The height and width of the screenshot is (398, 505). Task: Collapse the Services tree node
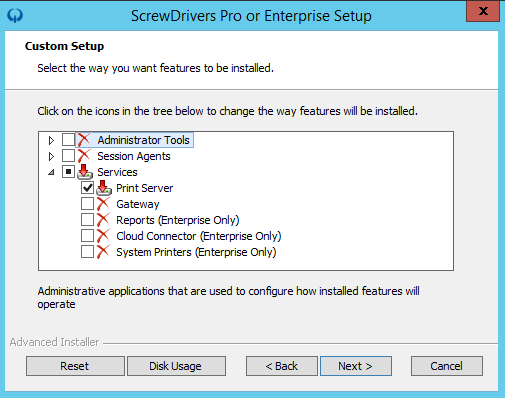(x=51, y=172)
